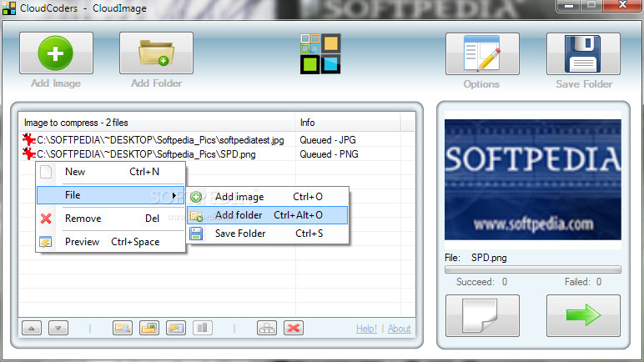Click the grey two-column bars icon
This screenshot has height=362, width=644.
point(203,328)
